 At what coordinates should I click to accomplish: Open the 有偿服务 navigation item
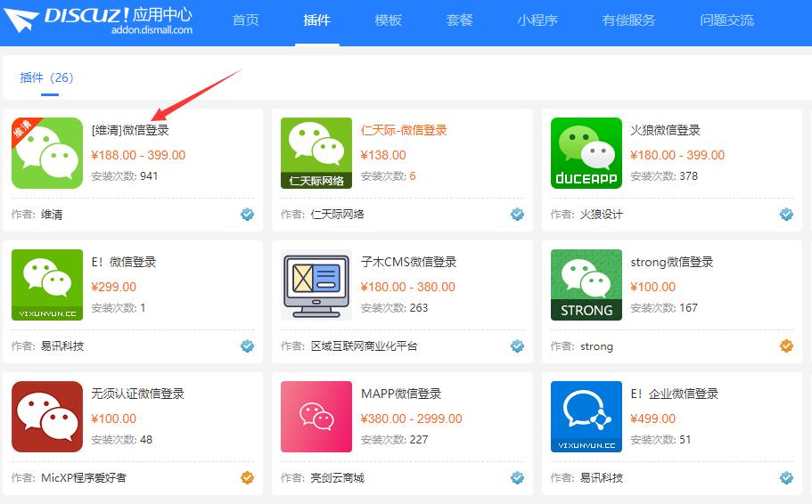(x=628, y=20)
